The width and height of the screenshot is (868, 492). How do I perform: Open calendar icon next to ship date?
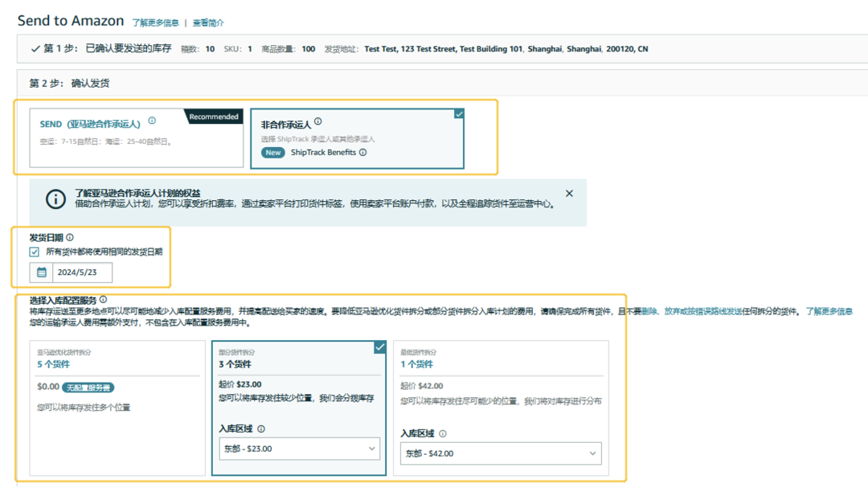tap(41, 273)
